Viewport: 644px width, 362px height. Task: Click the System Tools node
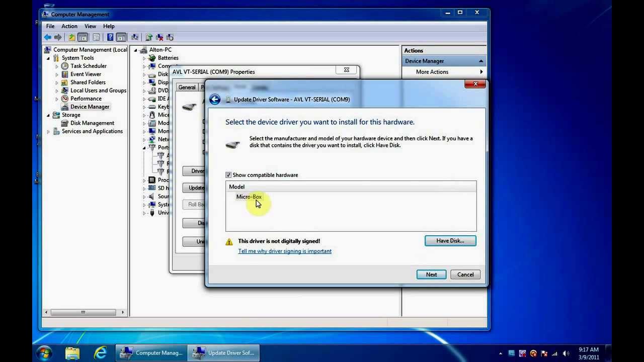(x=77, y=58)
